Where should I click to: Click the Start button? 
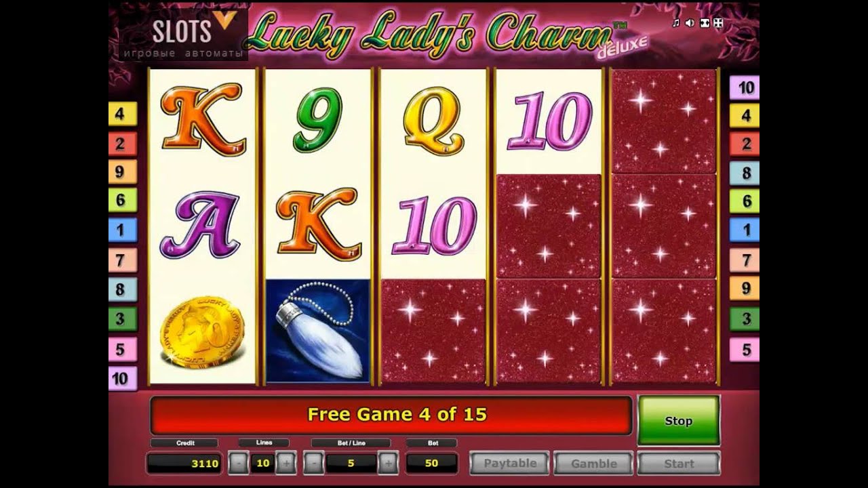tap(678, 464)
